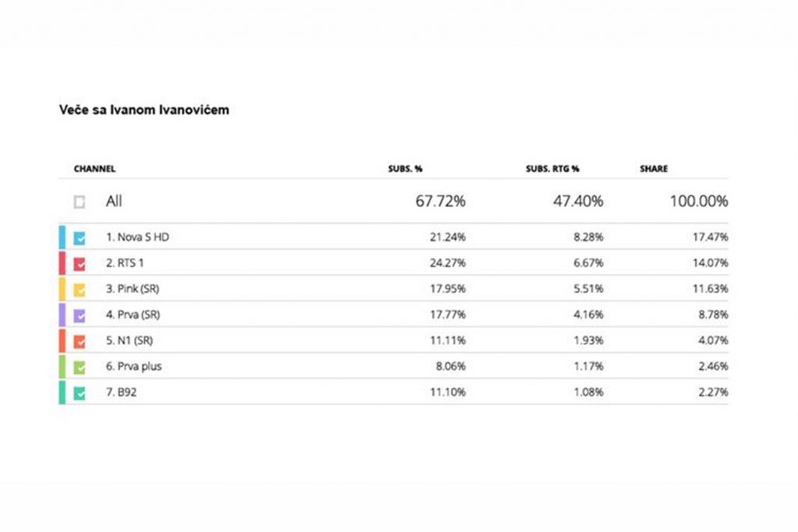
Task: Sort by SUBS. RTG % column header
Action: [x=553, y=169]
